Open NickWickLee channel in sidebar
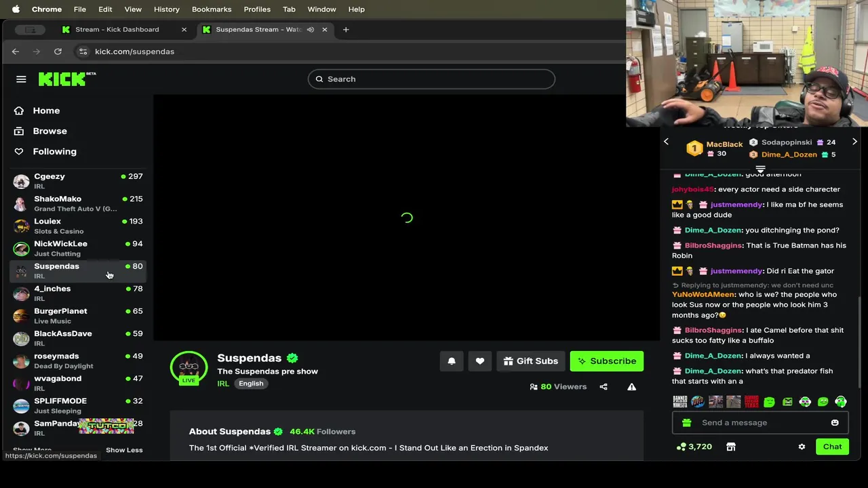 pyautogui.click(x=78, y=248)
